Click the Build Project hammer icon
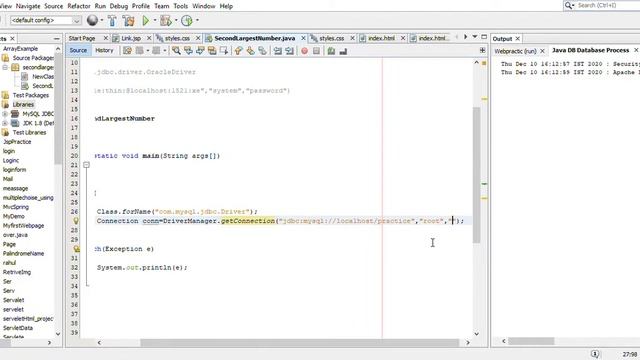 coord(112,20)
